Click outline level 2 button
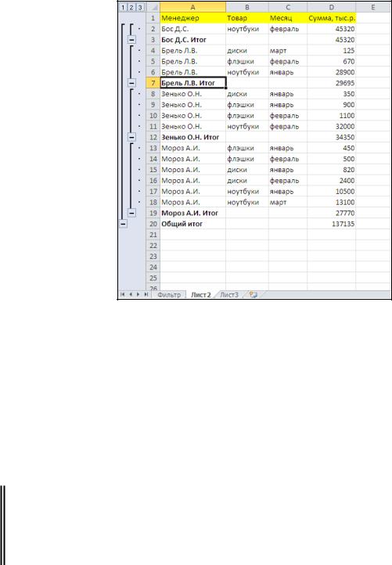 click(131, 7)
